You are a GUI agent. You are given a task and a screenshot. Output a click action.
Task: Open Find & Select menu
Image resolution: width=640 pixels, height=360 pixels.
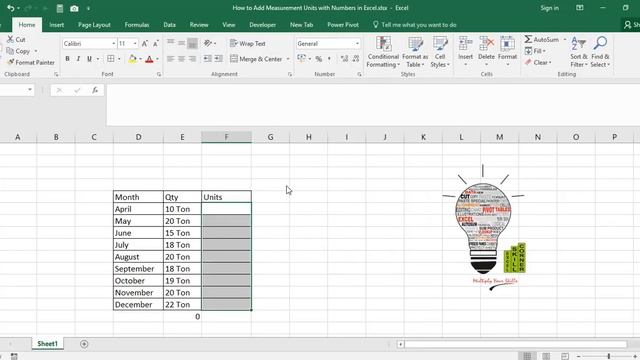pos(600,52)
